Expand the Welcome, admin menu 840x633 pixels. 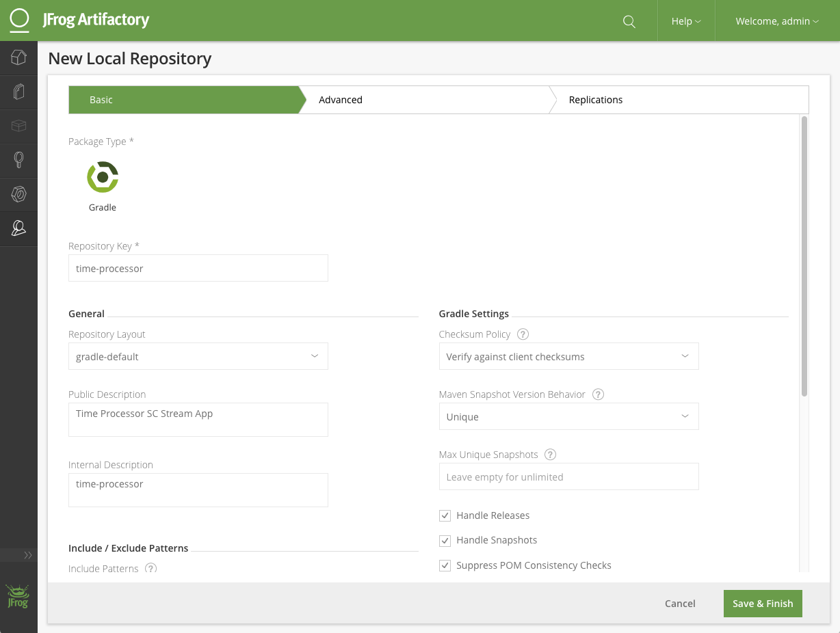click(x=777, y=21)
